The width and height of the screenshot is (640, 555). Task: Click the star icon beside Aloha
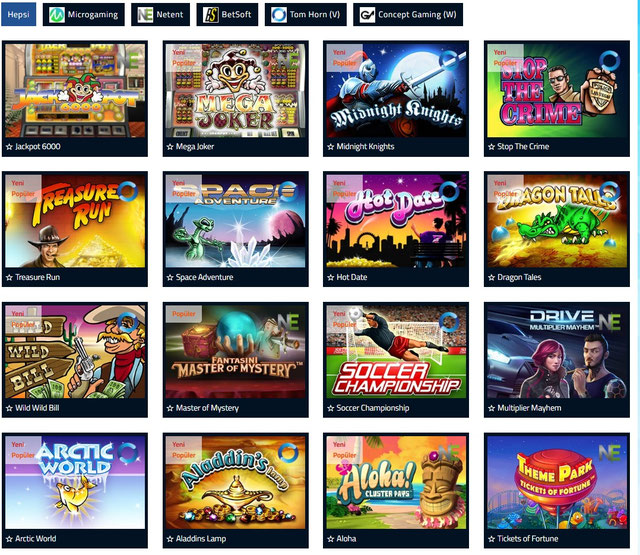click(x=331, y=539)
